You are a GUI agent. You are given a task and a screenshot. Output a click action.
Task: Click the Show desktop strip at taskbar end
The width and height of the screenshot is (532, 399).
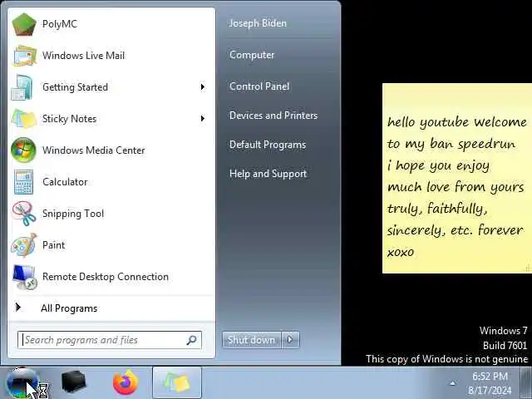coord(526,382)
